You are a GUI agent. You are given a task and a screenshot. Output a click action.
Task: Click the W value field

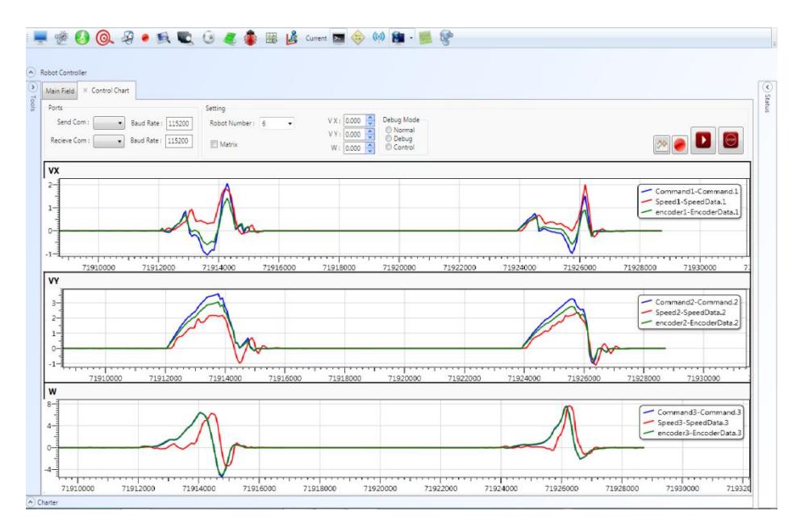pos(355,148)
